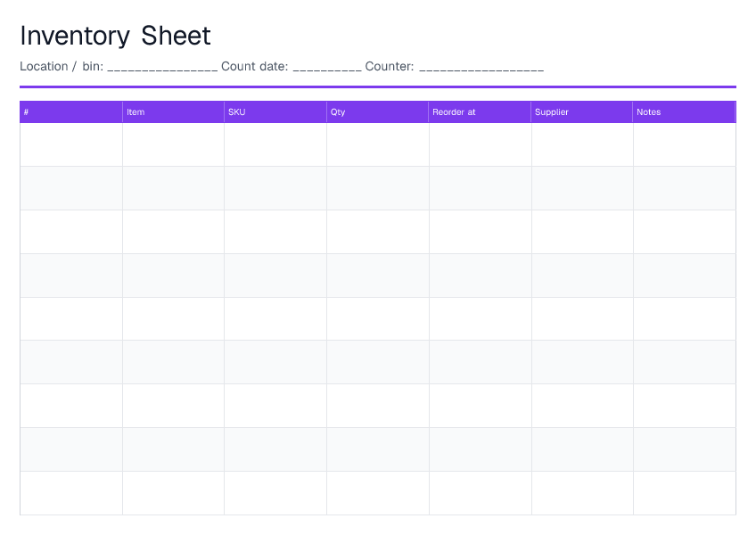This screenshot has height=535, width=756.
Task: Select the 'Qty' column header
Action: 377,112
